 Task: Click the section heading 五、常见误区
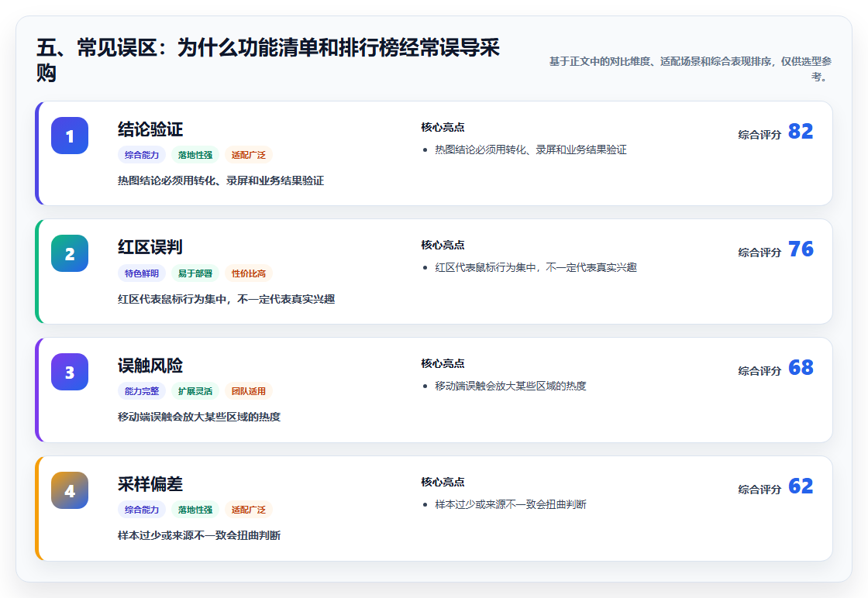pos(268,60)
